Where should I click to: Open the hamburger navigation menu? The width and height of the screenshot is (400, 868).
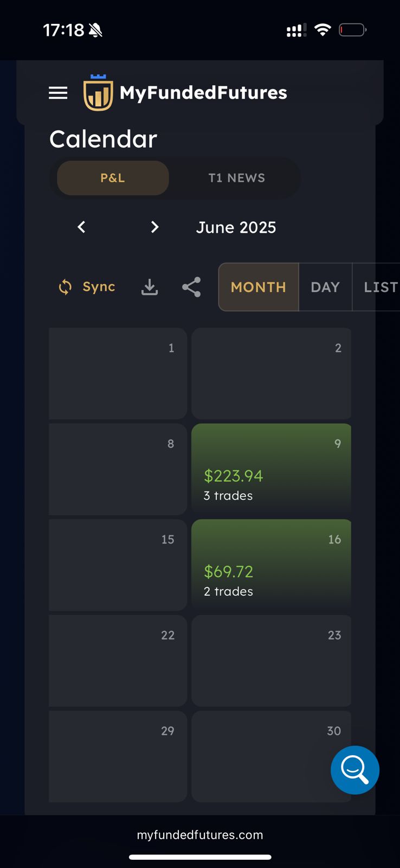tap(58, 93)
